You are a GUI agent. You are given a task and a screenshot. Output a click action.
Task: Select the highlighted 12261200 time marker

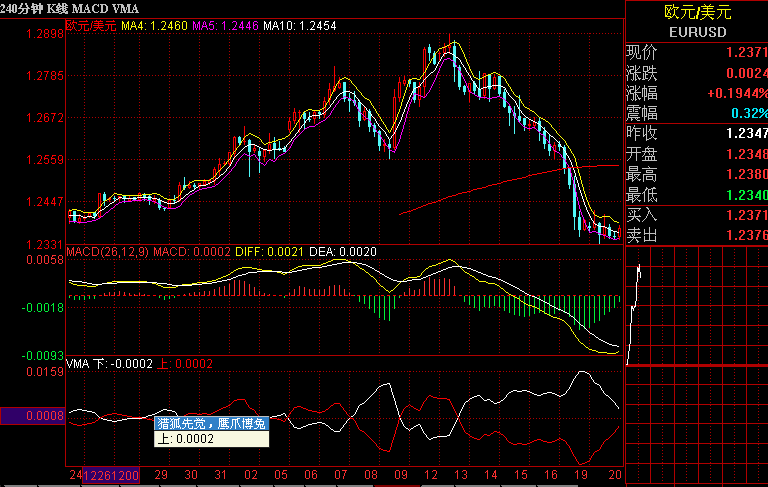[111, 475]
